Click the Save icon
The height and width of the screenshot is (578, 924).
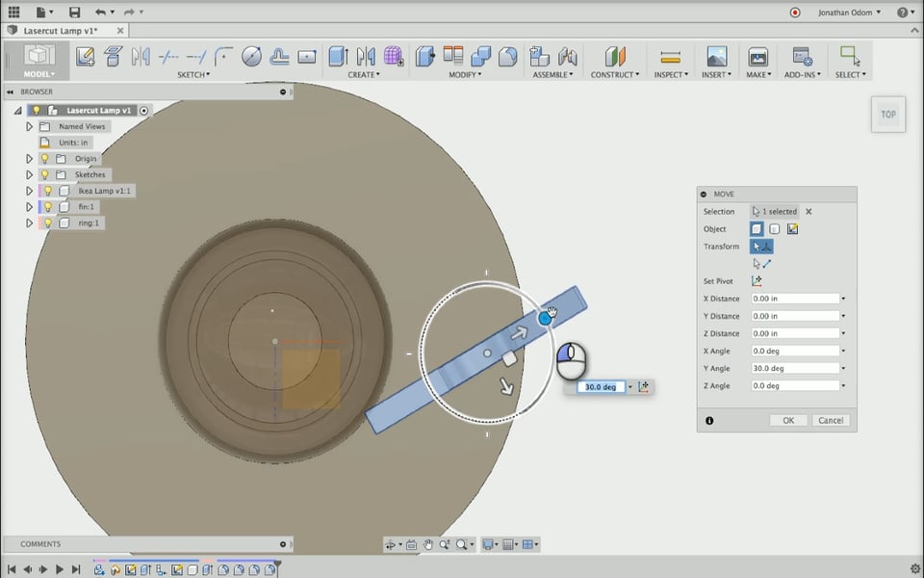tap(74, 12)
